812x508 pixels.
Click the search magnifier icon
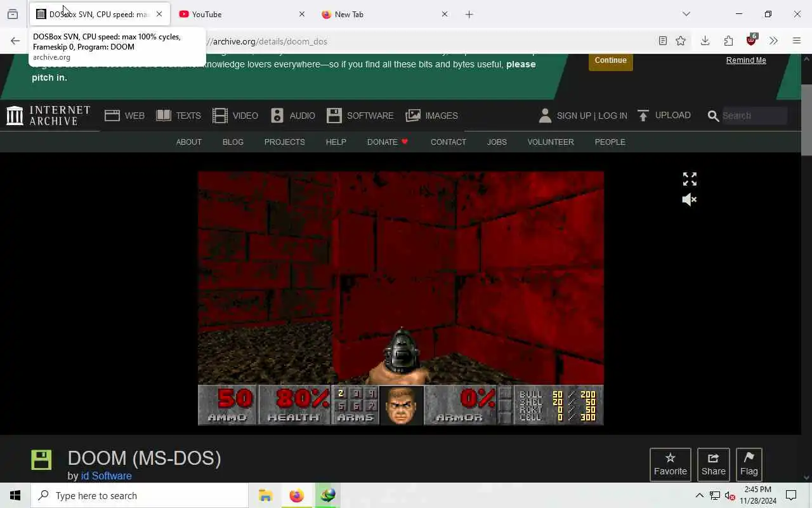click(x=713, y=116)
